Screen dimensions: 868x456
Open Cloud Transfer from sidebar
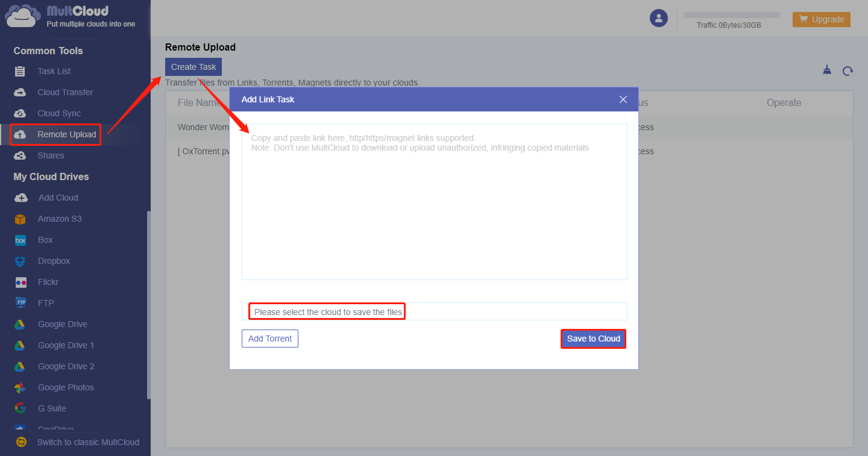[x=65, y=92]
